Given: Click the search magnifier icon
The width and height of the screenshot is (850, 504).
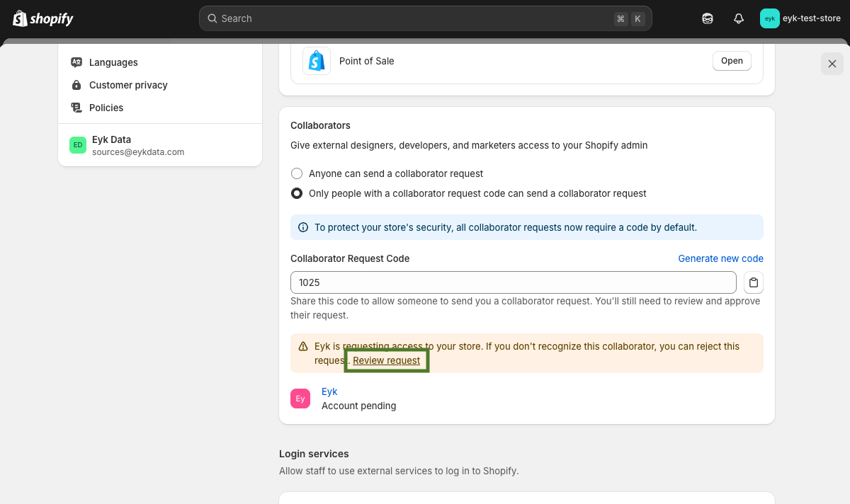Looking at the screenshot, I should pos(212,18).
